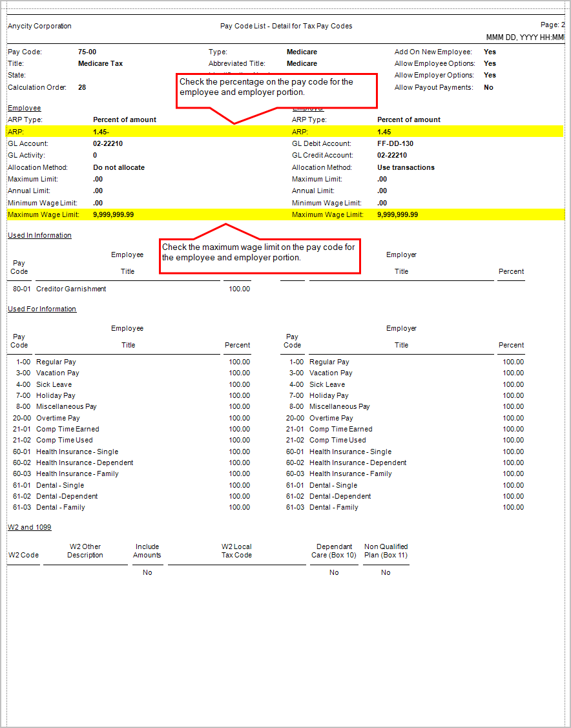Select the 'Pay Code List - Detail for Tax Pay Codes' title
Screen dimensions: 571x728
point(286,26)
